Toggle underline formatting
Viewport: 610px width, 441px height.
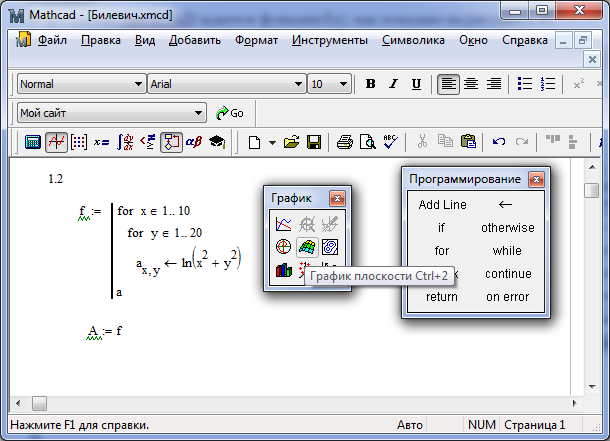pos(416,84)
